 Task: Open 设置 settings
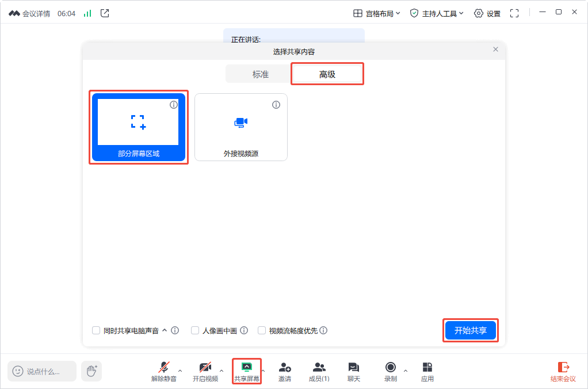[x=487, y=13]
